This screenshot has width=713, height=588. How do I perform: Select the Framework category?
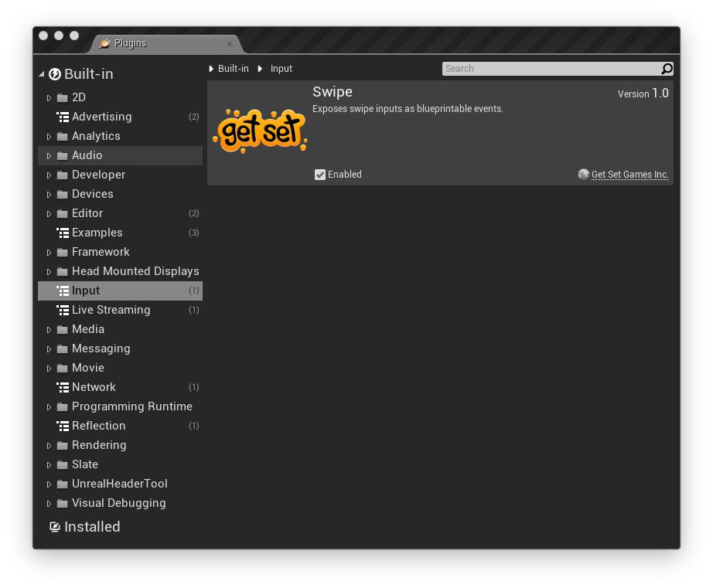120,252
